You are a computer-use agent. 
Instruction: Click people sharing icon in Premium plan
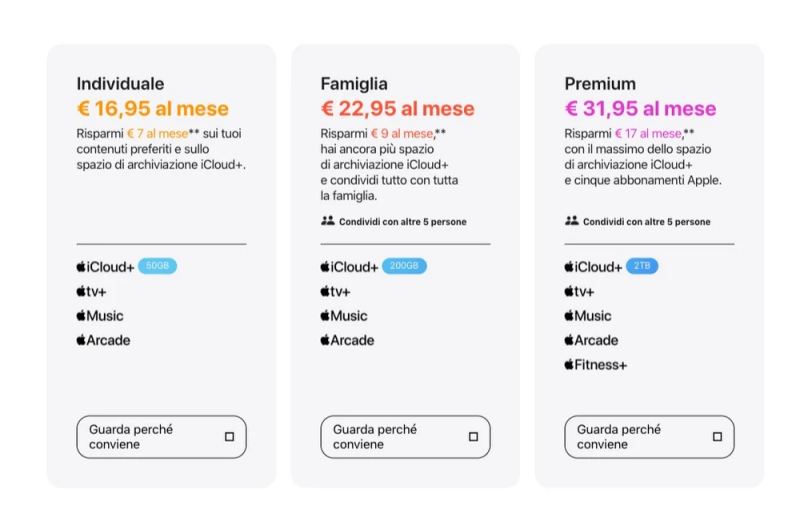tap(571, 221)
